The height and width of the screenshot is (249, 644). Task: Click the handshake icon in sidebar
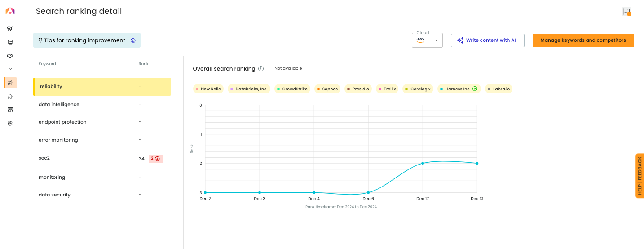[x=10, y=56]
